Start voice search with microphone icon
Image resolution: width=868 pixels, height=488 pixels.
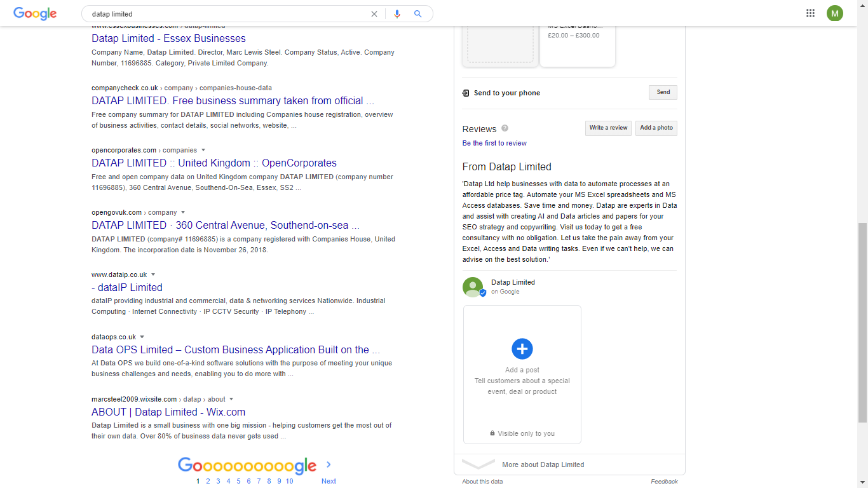pyautogui.click(x=397, y=14)
